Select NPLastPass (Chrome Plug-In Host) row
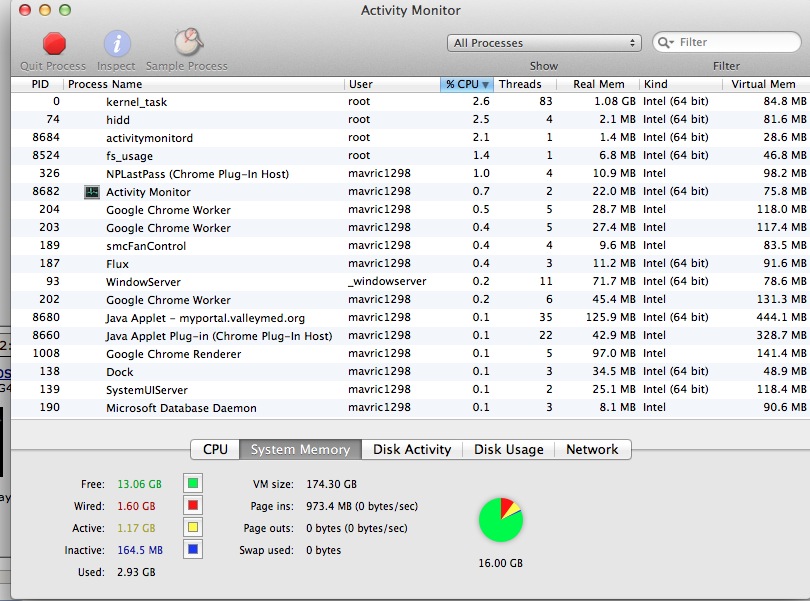Image resolution: width=810 pixels, height=601 pixels. [411, 174]
